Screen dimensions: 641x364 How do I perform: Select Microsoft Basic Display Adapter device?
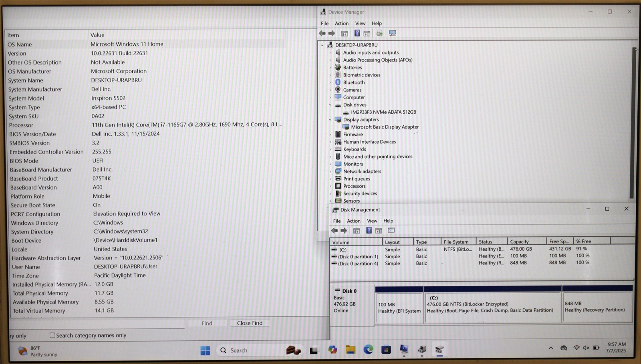click(385, 127)
